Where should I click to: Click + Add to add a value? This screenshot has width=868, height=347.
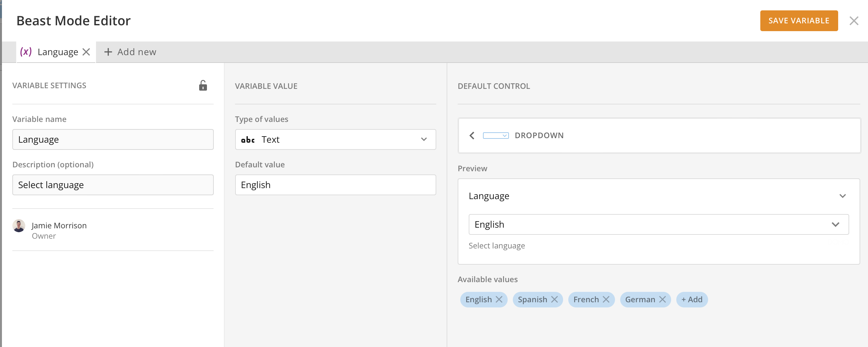pyautogui.click(x=692, y=300)
